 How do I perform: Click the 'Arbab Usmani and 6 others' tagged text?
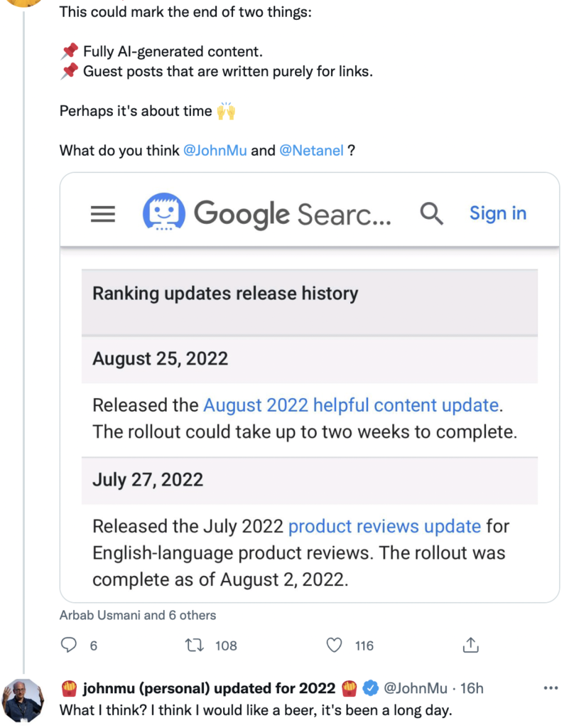pyautogui.click(x=138, y=616)
